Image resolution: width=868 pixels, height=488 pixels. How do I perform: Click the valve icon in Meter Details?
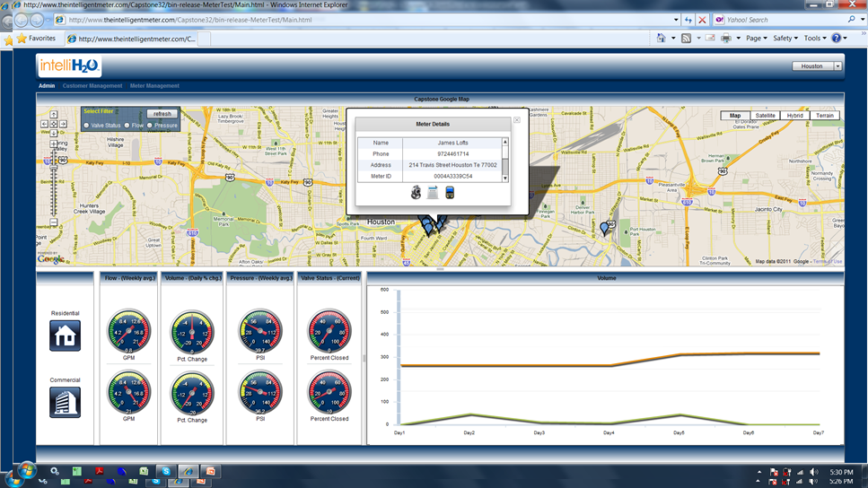click(x=416, y=193)
